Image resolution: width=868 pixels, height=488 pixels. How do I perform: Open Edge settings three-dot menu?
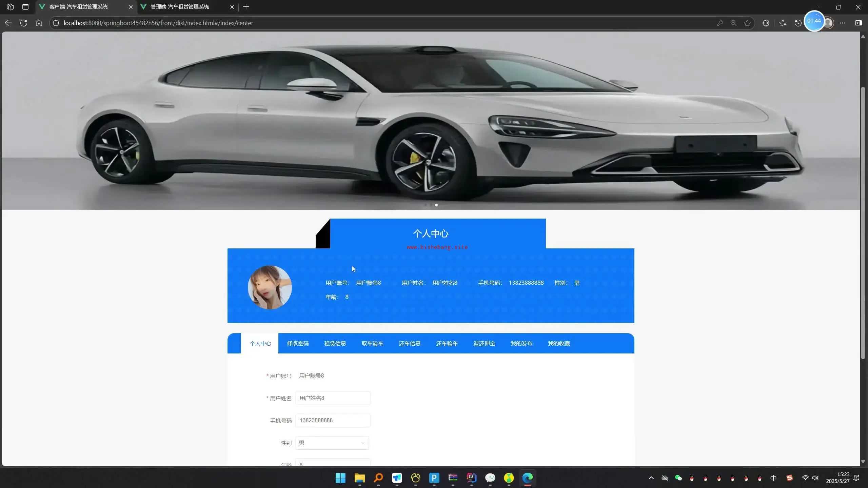(843, 23)
